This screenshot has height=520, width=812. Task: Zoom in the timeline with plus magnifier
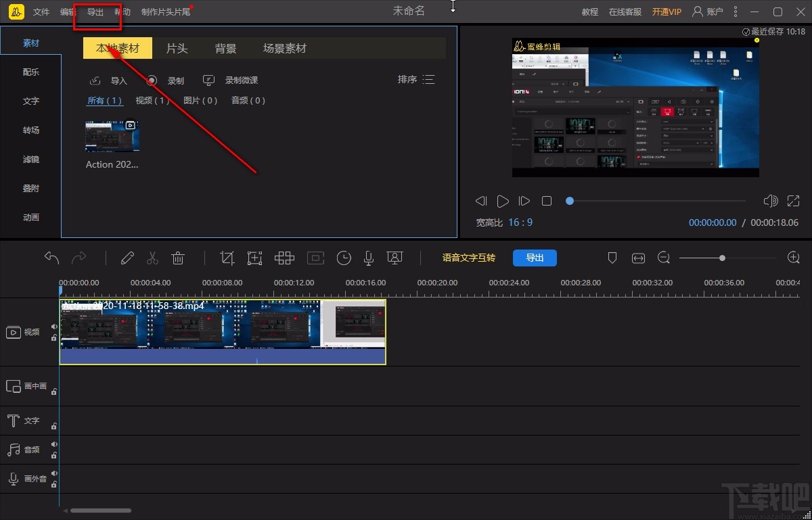click(x=794, y=258)
